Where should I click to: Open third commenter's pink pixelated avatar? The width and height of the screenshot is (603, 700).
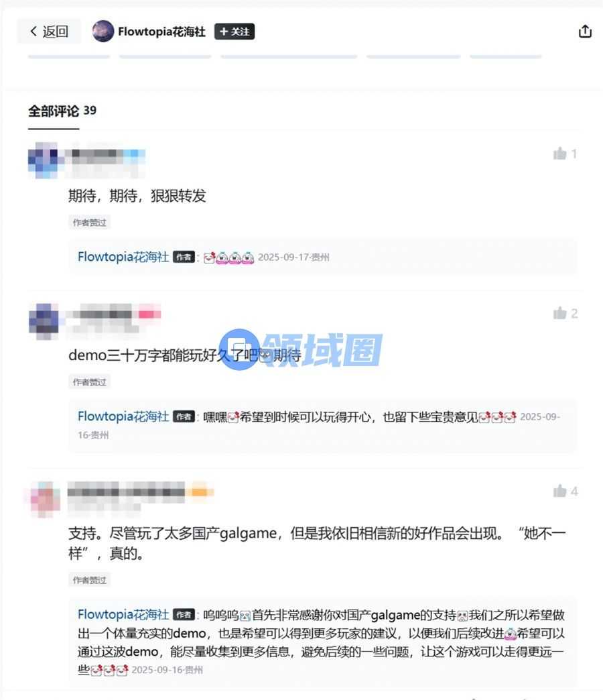(45, 498)
